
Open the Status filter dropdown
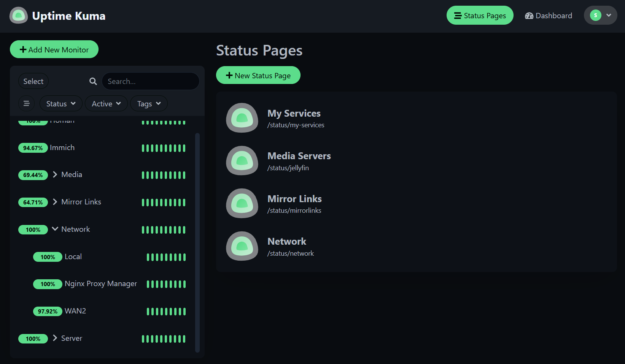click(x=61, y=103)
